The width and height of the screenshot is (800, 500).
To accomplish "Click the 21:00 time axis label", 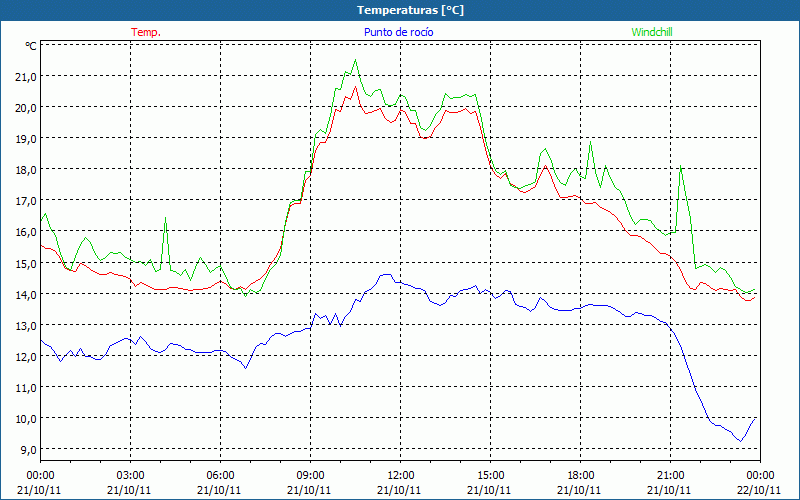I will tap(670, 476).
